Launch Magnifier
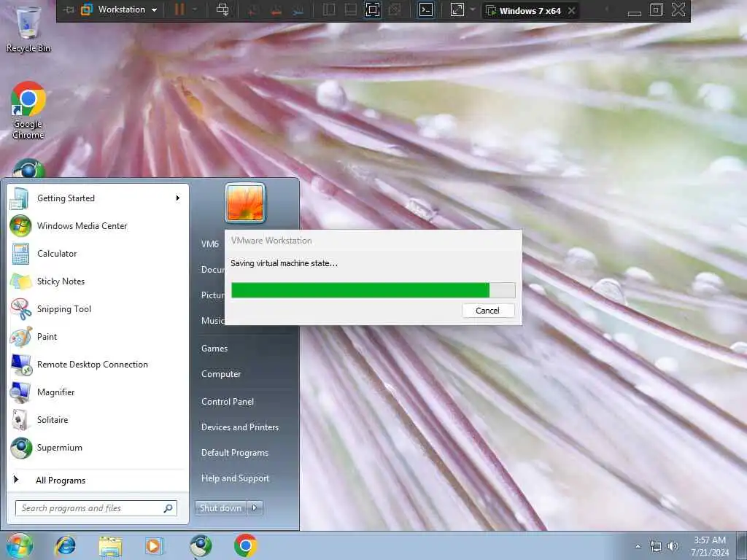 click(96, 392)
